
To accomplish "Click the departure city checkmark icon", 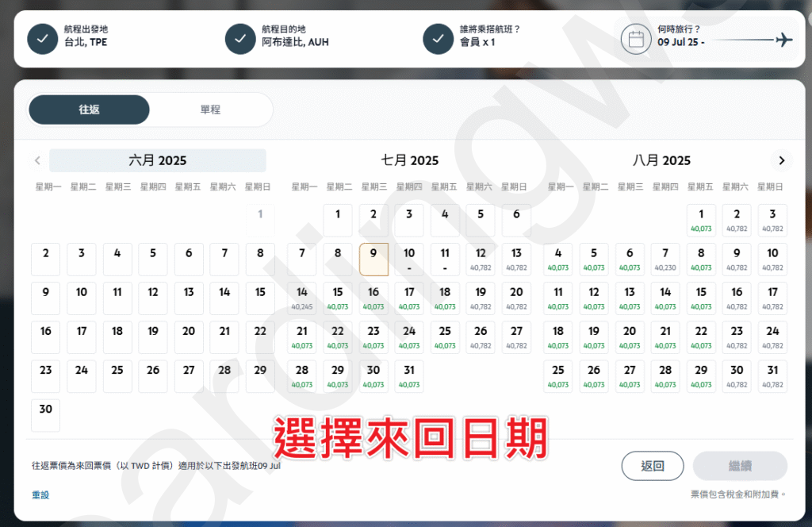I will click(x=43, y=39).
